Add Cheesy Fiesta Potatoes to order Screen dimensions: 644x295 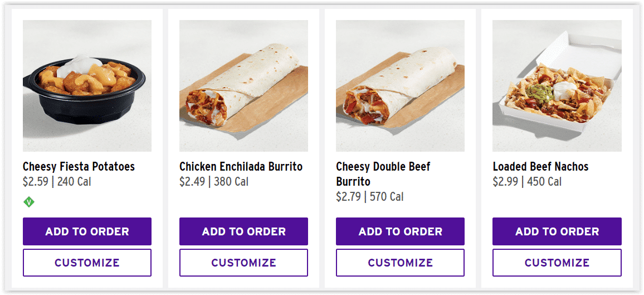click(x=87, y=231)
